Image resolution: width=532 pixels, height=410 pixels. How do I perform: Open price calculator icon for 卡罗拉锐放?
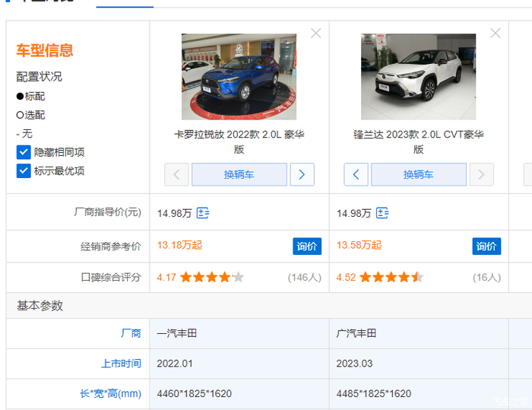point(203,213)
